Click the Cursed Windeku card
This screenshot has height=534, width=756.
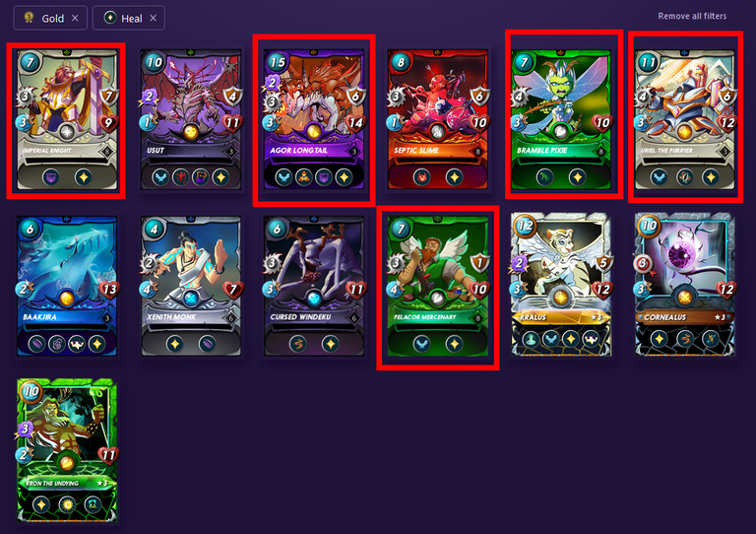(x=314, y=287)
